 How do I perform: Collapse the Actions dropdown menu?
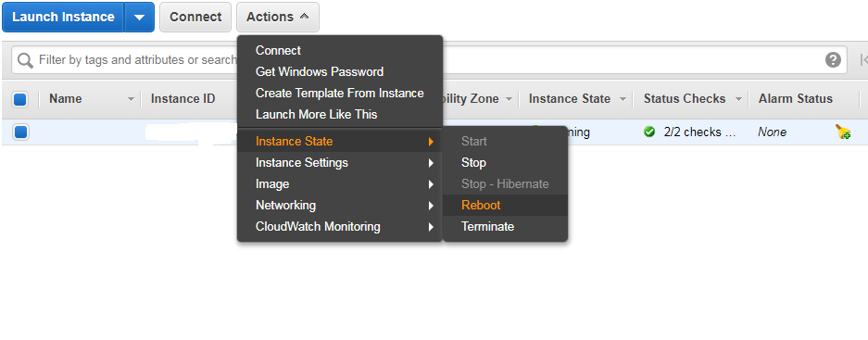pos(277,18)
